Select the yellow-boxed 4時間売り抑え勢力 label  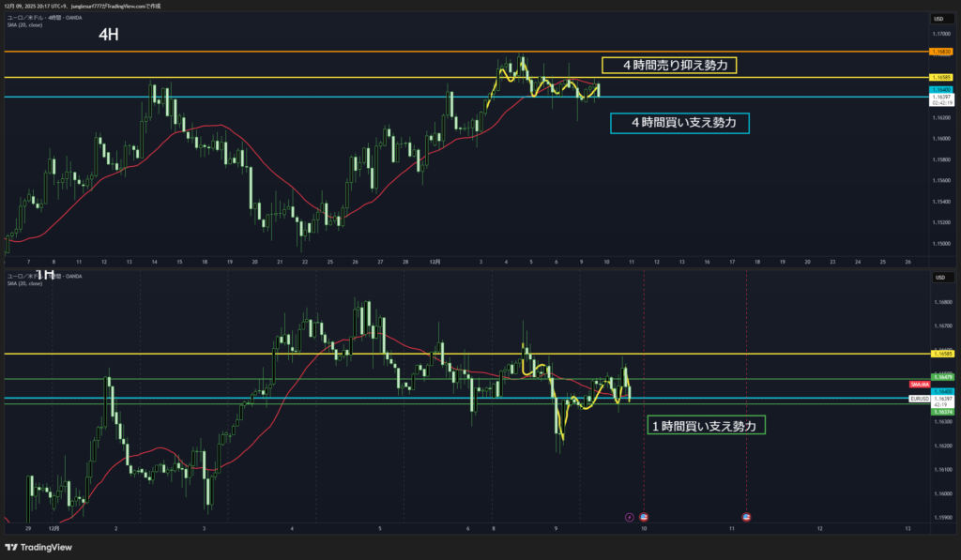click(x=669, y=65)
